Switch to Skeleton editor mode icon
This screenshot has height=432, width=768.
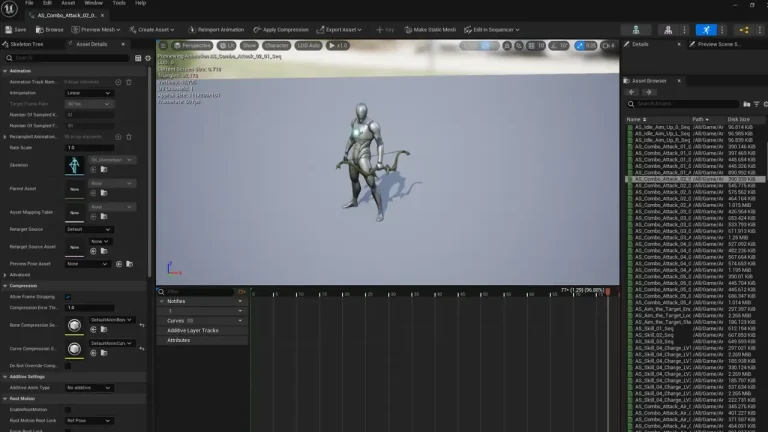pos(636,30)
